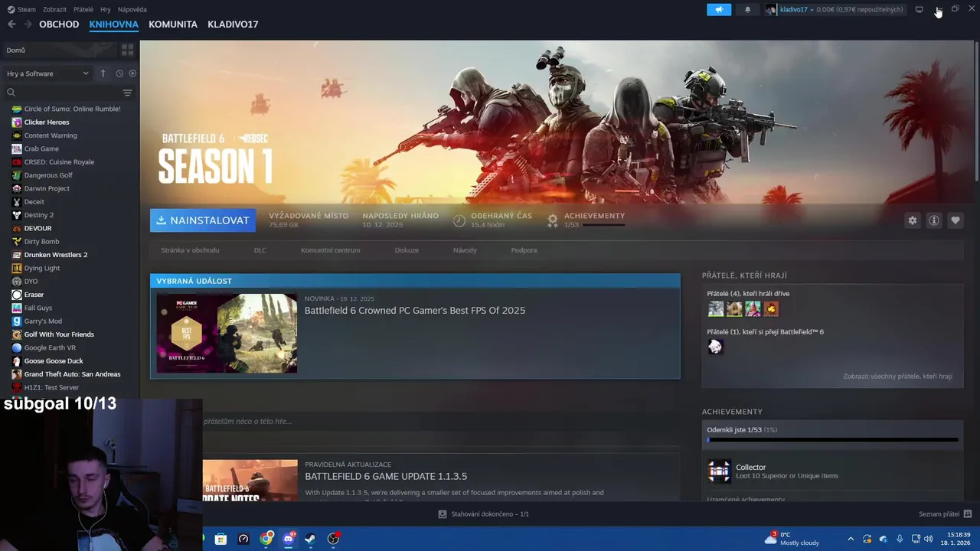Open the Nápověda menu
This screenshot has height=551, width=980.
pyautogui.click(x=132, y=9)
